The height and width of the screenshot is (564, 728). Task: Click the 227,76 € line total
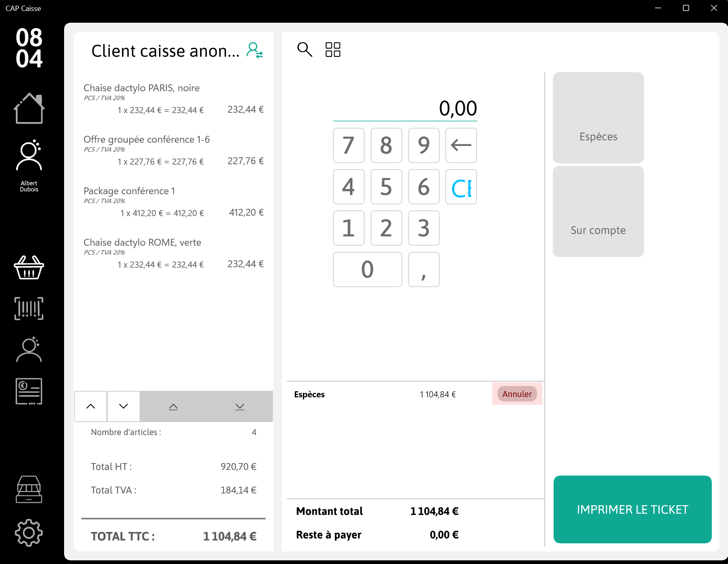[245, 161]
